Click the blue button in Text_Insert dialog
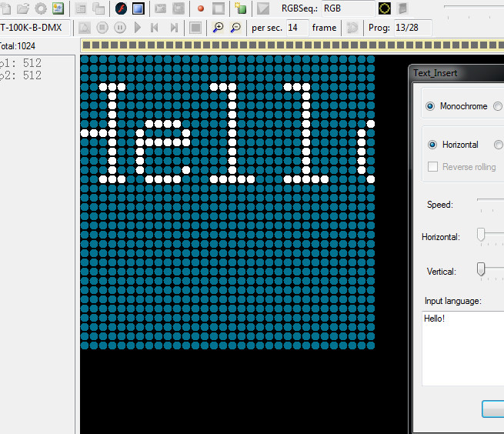Image resolution: width=504 pixels, height=434 pixels. tap(493, 409)
